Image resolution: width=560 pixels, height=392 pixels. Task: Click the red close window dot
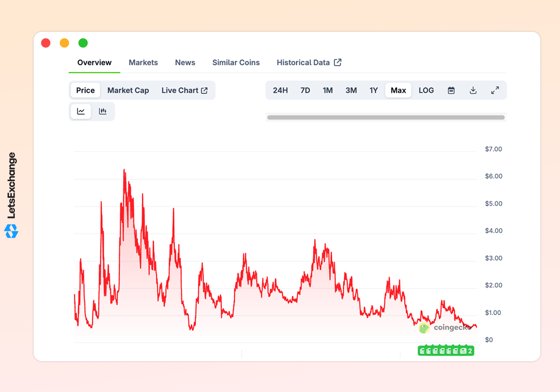click(x=46, y=43)
